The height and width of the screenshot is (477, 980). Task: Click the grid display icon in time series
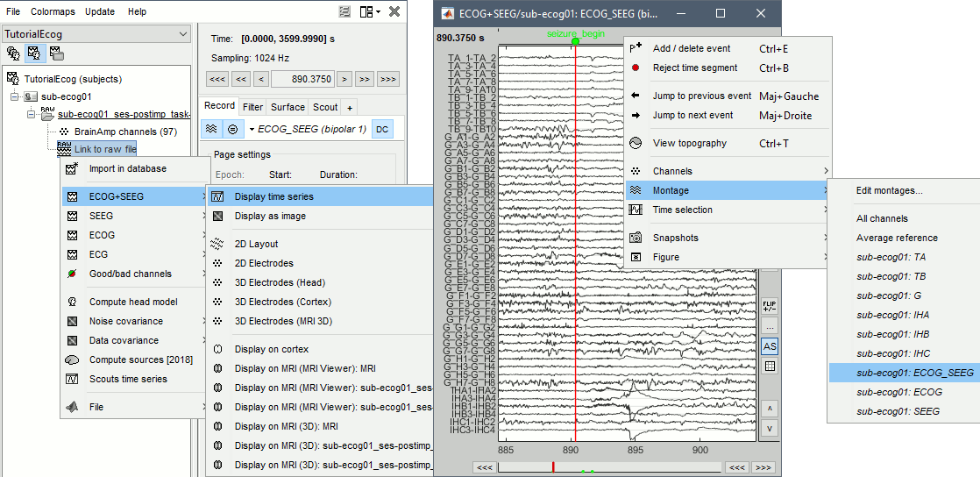(770, 367)
